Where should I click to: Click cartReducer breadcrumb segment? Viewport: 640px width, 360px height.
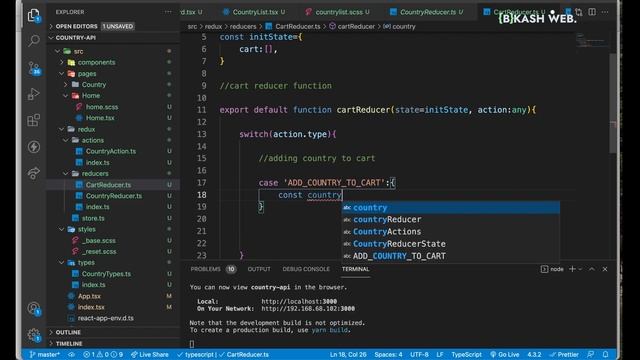[356, 27]
